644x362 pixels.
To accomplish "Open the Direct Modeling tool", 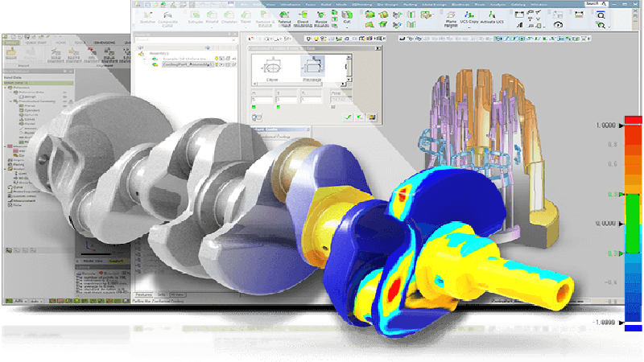I will (303, 19).
